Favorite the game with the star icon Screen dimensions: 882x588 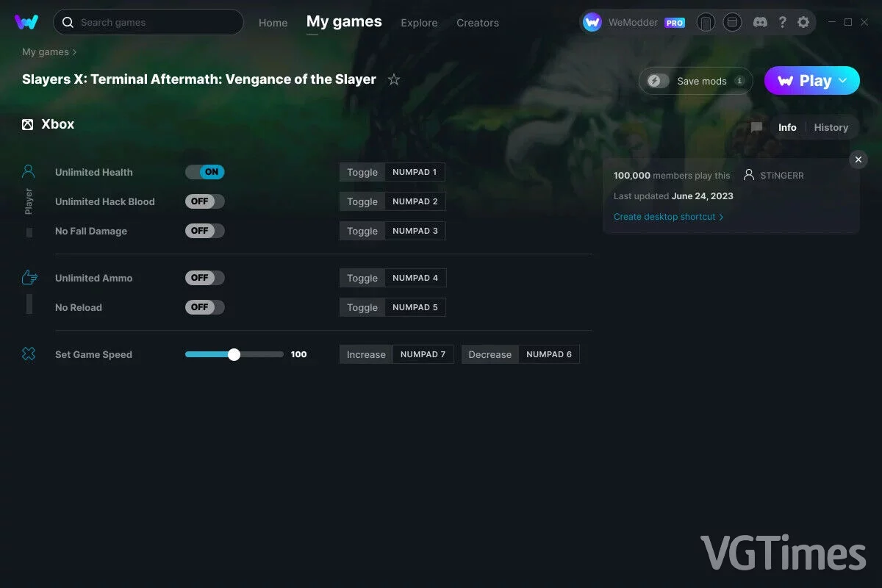click(x=394, y=79)
